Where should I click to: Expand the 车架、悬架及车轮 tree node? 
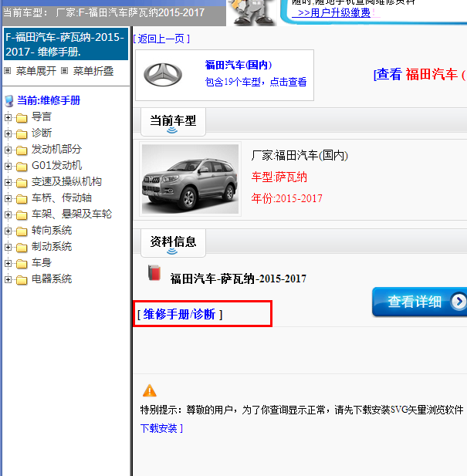pos(8,215)
